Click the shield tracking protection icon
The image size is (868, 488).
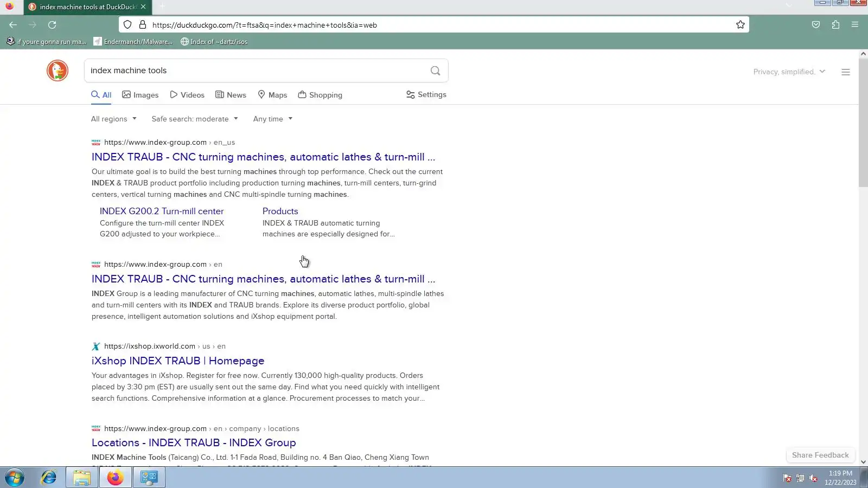[127, 25]
